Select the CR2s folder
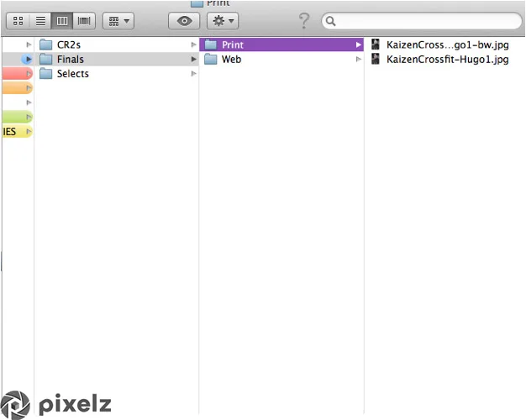 [x=116, y=45]
